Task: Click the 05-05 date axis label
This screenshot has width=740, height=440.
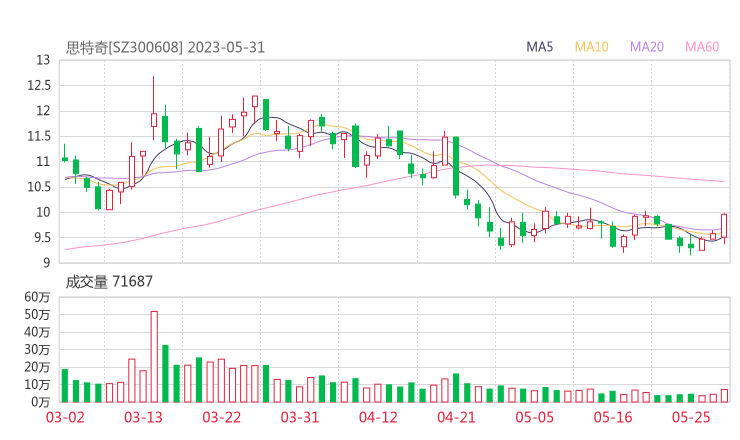Action: point(534,417)
